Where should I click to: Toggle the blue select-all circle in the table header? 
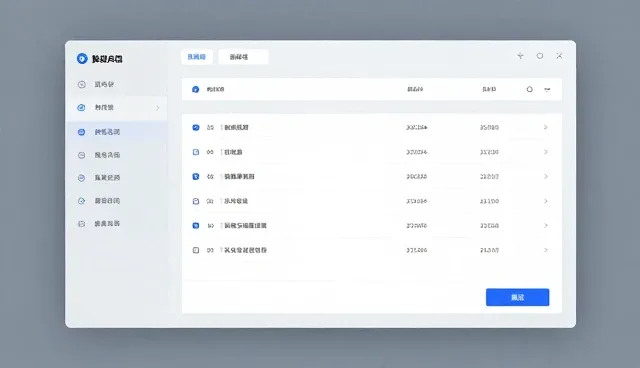pos(196,89)
